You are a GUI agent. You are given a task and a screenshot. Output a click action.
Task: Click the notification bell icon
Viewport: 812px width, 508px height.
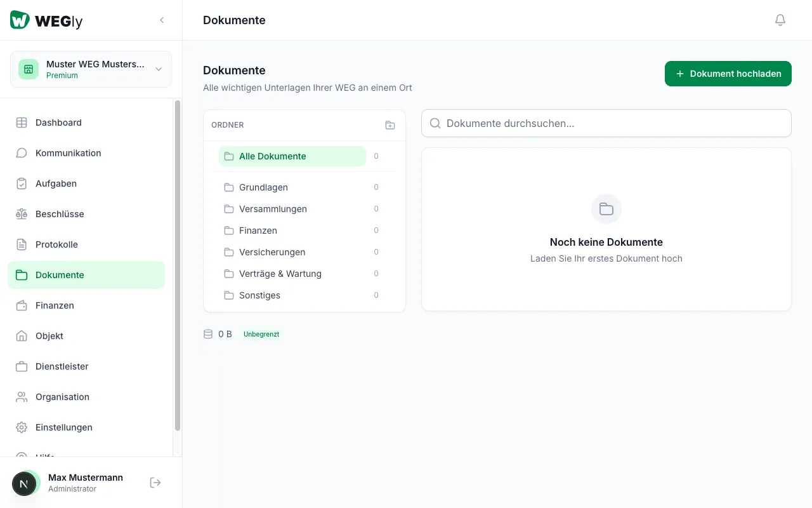pos(780,20)
